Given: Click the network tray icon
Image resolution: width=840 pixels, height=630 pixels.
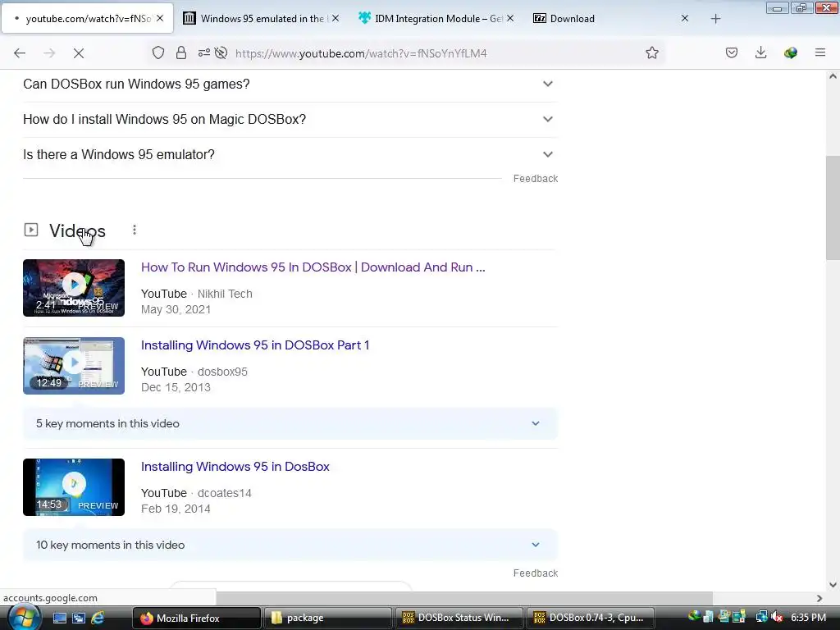Looking at the screenshot, I should [761, 618].
